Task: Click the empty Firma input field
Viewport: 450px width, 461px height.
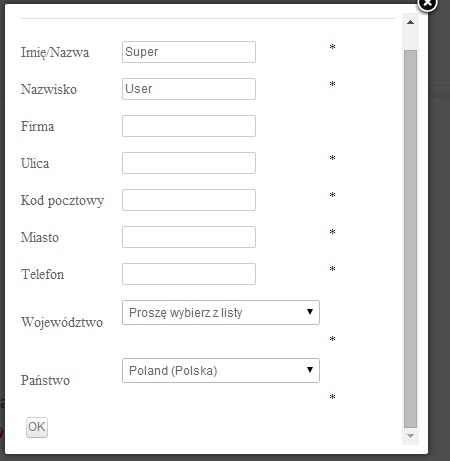Action: coord(189,126)
